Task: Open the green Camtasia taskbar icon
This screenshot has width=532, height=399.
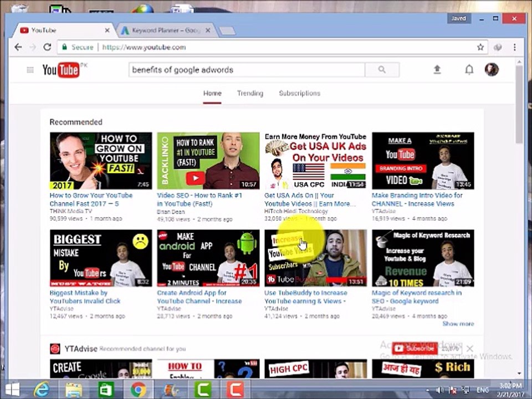Action: (x=203, y=390)
